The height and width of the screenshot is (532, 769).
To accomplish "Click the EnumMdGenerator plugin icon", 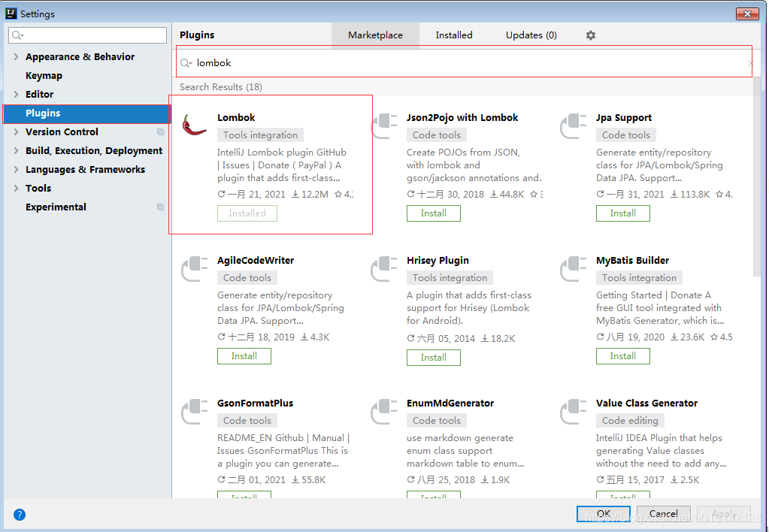I will 384,411.
